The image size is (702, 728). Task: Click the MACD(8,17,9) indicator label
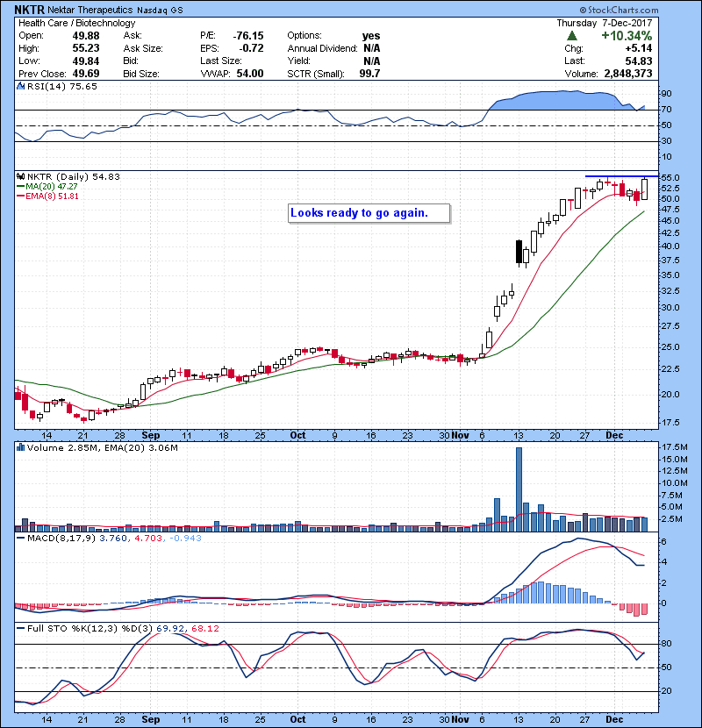pyautogui.click(x=62, y=539)
